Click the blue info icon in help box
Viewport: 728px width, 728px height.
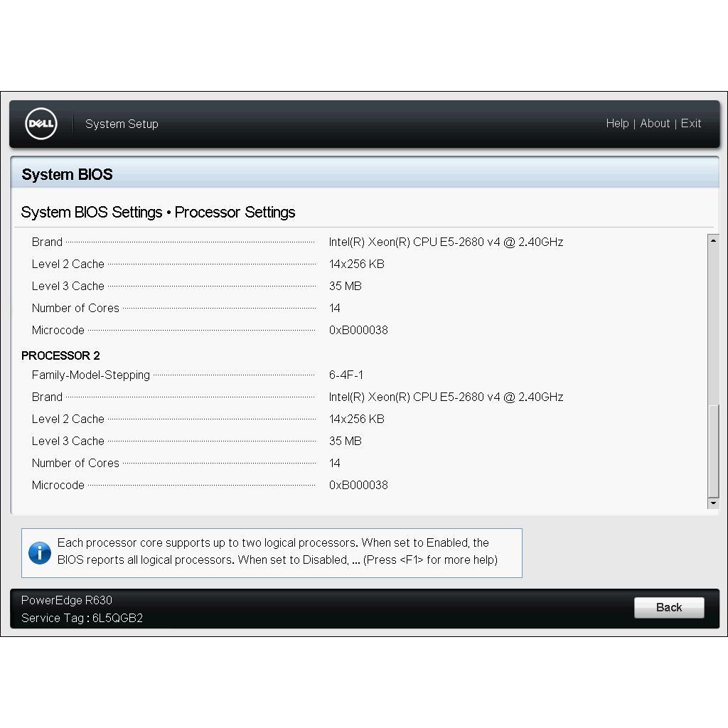(40, 552)
